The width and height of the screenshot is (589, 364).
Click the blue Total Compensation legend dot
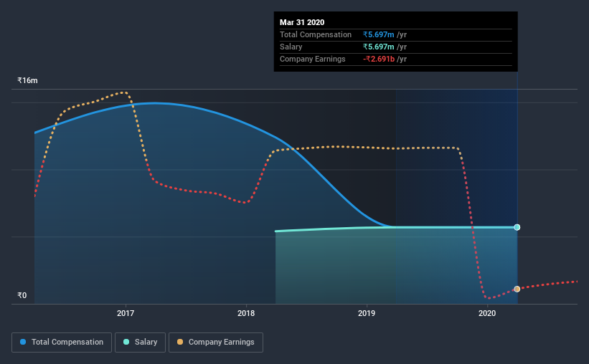click(x=23, y=342)
